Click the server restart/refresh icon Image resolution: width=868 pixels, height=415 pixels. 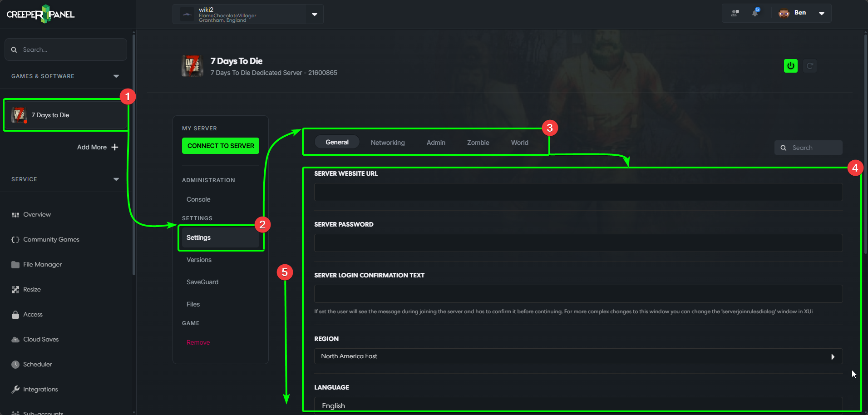point(810,66)
